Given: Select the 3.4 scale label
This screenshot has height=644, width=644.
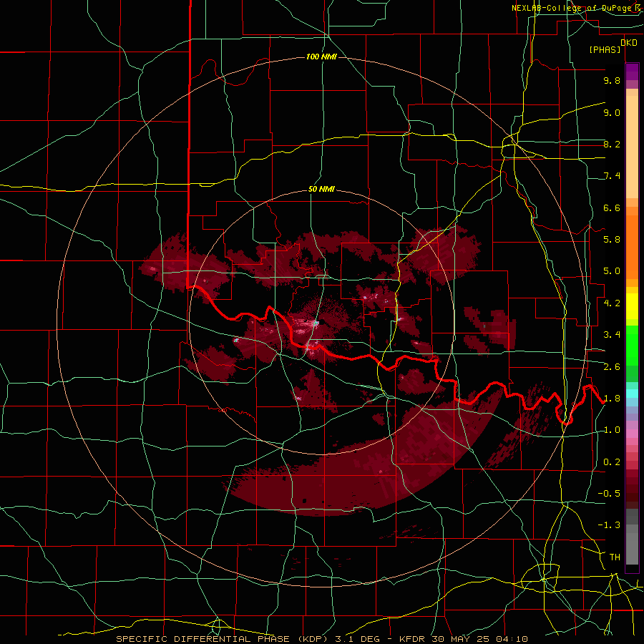Looking at the screenshot, I should (x=612, y=335).
